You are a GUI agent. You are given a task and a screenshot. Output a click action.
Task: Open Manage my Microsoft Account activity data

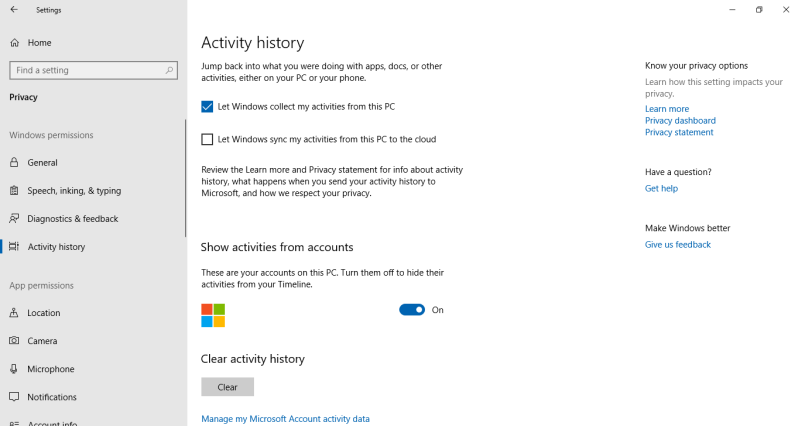click(x=285, y=419)
